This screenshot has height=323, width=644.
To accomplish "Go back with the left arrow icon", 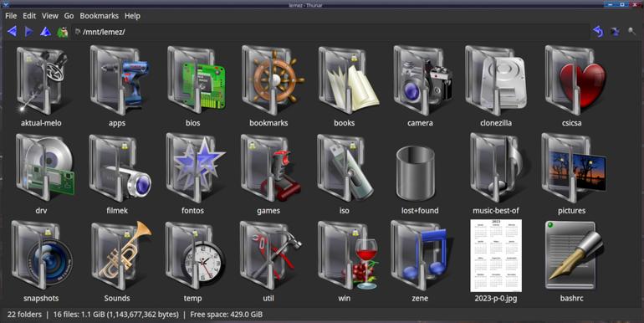I will pyautogui.click(x=13, y=31).
